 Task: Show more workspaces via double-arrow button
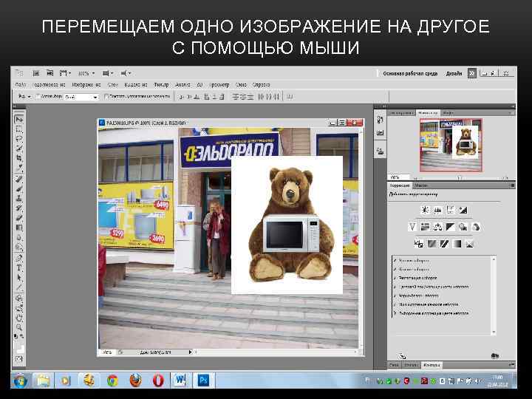pyautogui.click(x=471, y=73)
